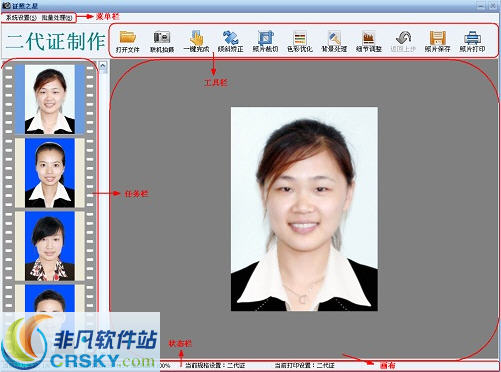The height and width of the screenshot is (372, 501).
Task: Choose the 照片裁切 photo crop tool
Action: click(265, 41)
